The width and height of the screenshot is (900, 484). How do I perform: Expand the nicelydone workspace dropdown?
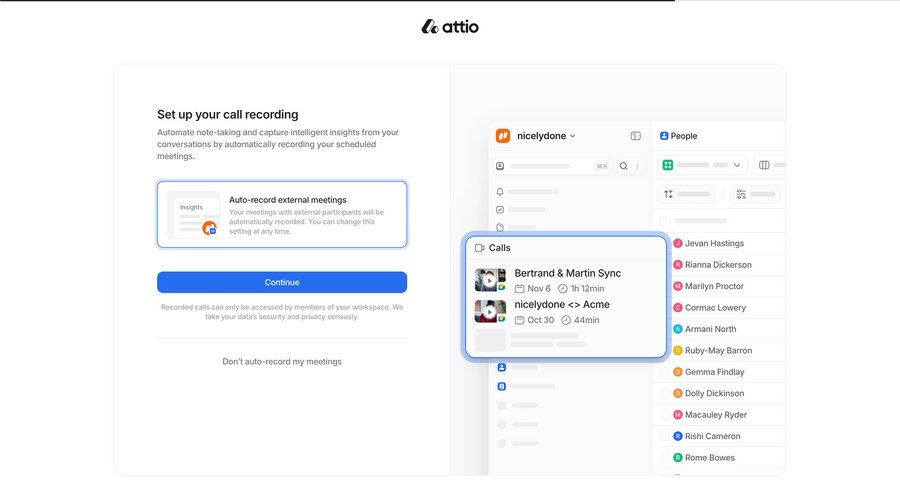pos(573,136)
